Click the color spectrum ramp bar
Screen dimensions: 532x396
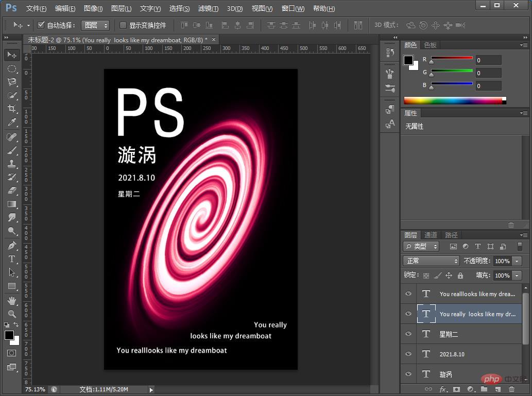point(453,100)
